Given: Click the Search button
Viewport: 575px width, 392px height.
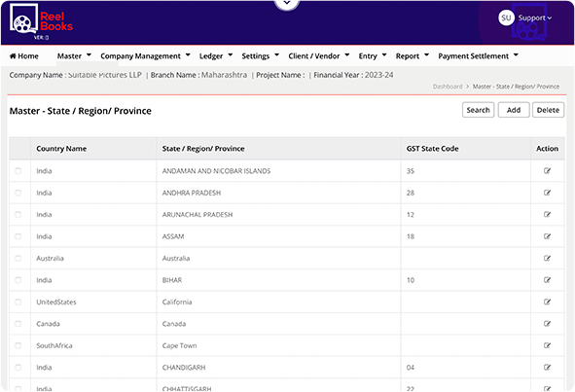Looking at the screenshot, I should pyautogui.click(x=478, y=110).
